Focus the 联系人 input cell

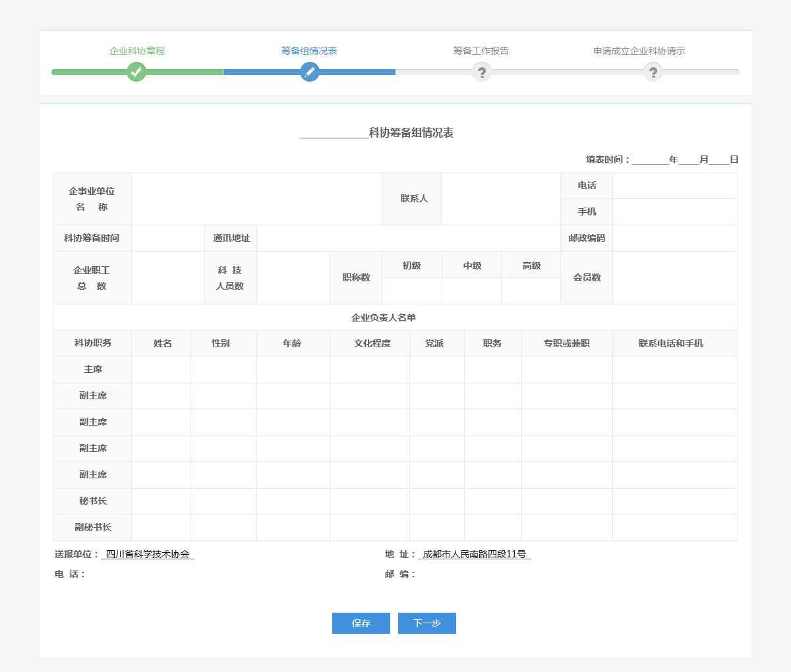tap(501, 199)
